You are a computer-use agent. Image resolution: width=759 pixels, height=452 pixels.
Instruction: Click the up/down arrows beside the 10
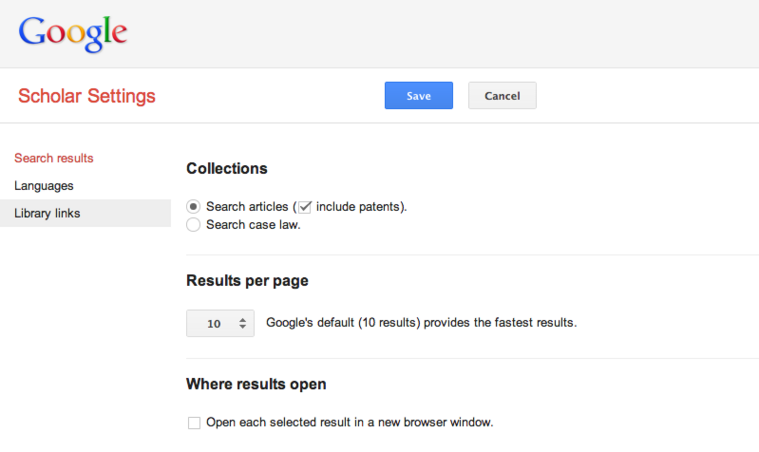tap(242, 323)
